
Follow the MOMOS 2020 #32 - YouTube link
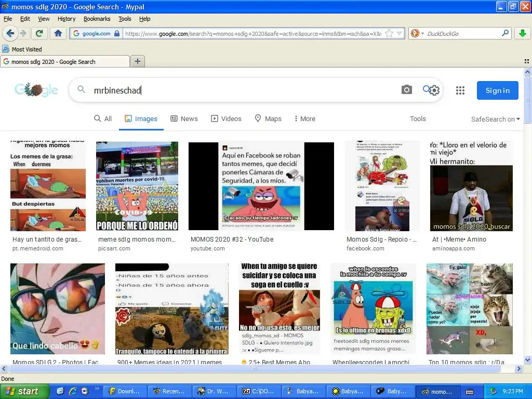(232, 239)
